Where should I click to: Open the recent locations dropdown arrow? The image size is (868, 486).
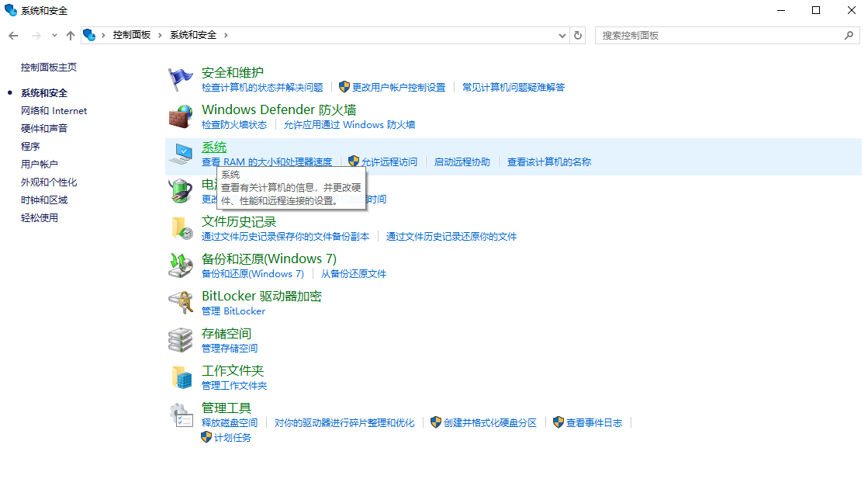[x=54, y=36]
